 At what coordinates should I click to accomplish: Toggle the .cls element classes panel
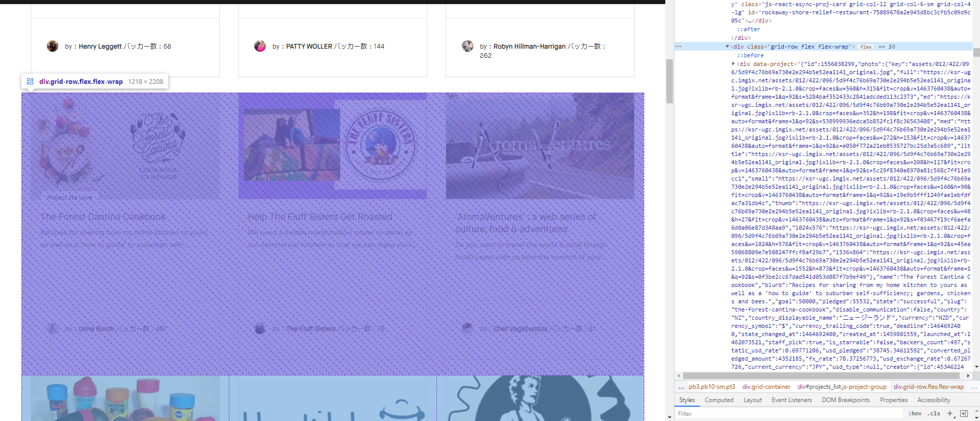[x=935, y=413]
